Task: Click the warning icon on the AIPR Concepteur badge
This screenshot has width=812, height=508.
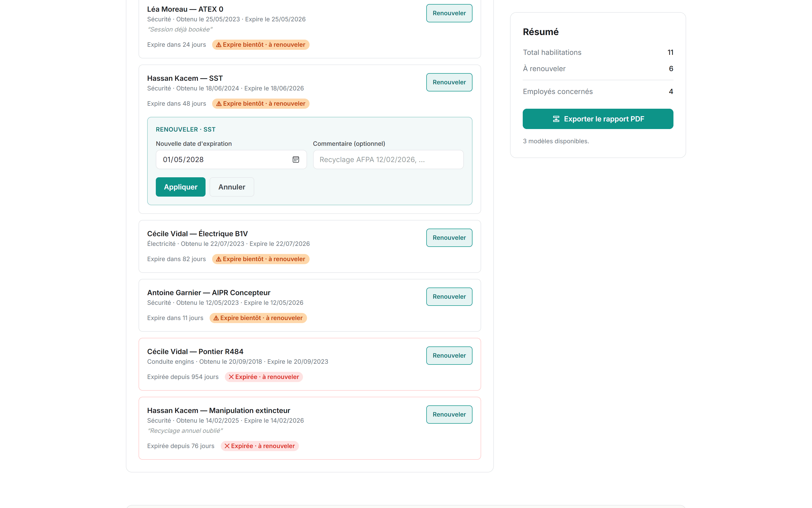Action: 216,318
